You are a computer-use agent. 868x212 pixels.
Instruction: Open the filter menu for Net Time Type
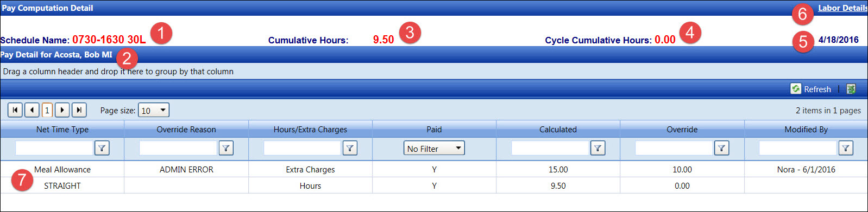tap(102, 148)
